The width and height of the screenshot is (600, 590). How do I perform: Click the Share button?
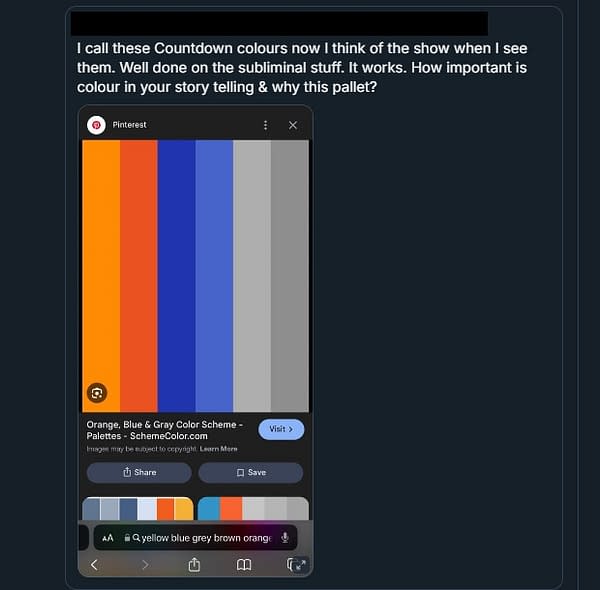[x=139, y=473]
